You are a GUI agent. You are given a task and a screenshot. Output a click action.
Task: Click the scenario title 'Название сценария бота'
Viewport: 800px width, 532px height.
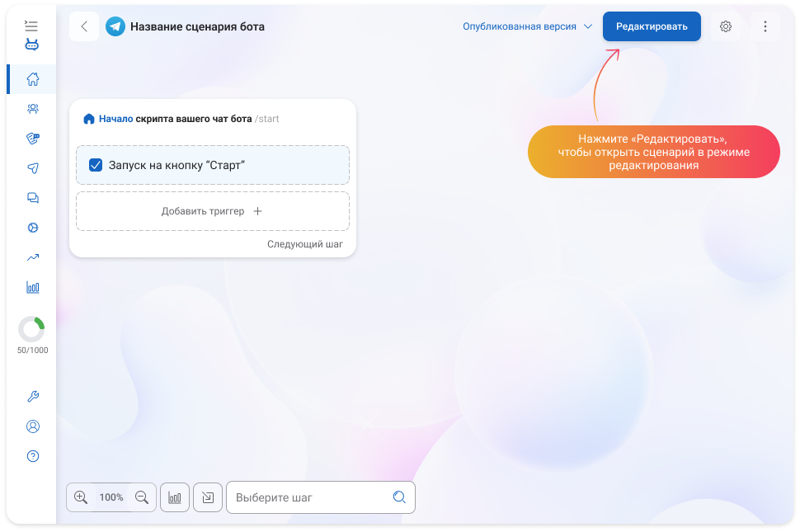click(197, 26)
